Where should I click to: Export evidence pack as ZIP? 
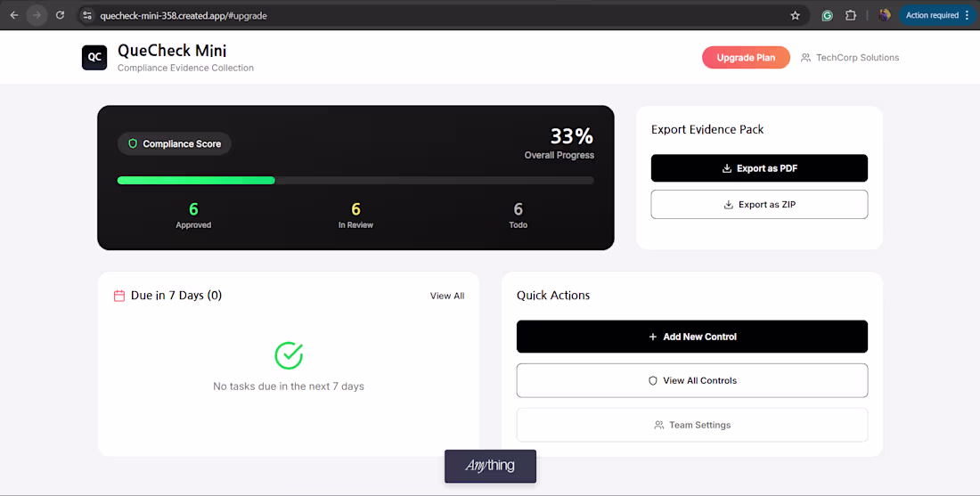(759, 205)
